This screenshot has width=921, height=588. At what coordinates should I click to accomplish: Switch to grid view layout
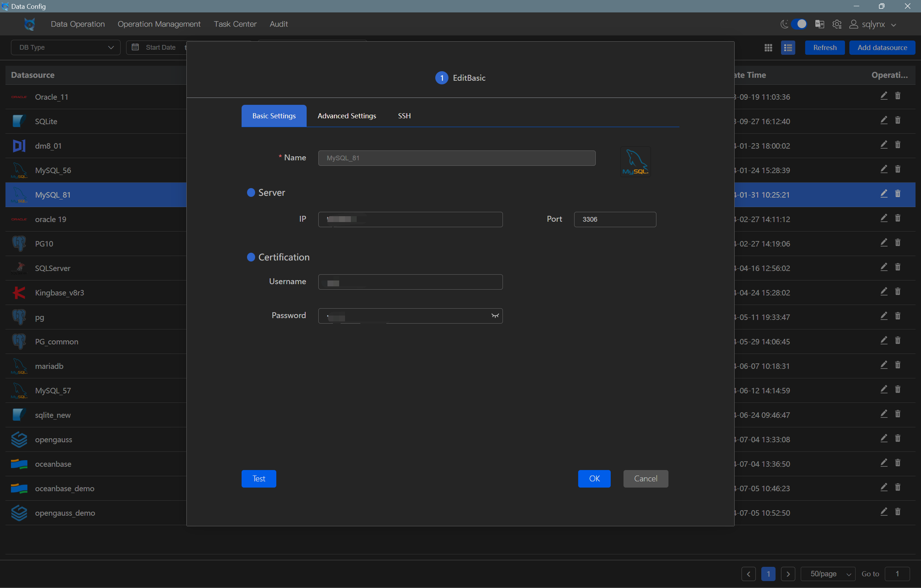(768, 47)
